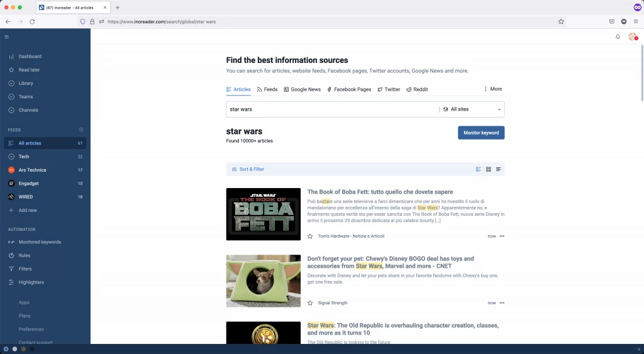Bookmark this page with the star icon
Screen dimensions: 644x354
click(x=561, y=22)
